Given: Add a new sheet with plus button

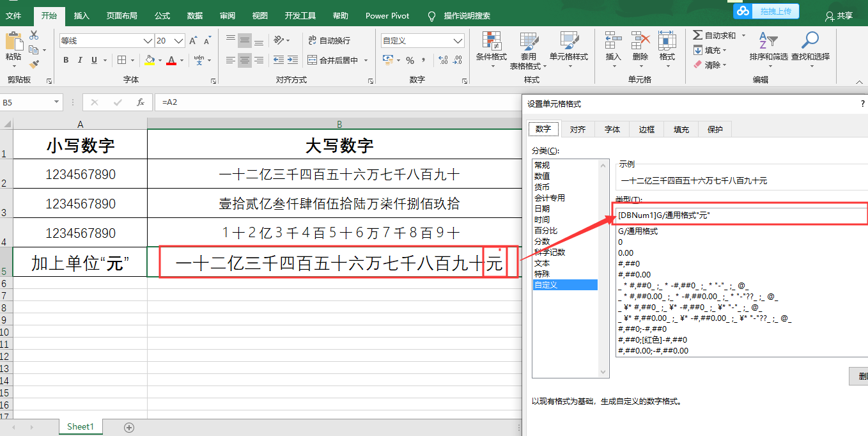Looking at the screenshot, I should (x=129, y=427).
